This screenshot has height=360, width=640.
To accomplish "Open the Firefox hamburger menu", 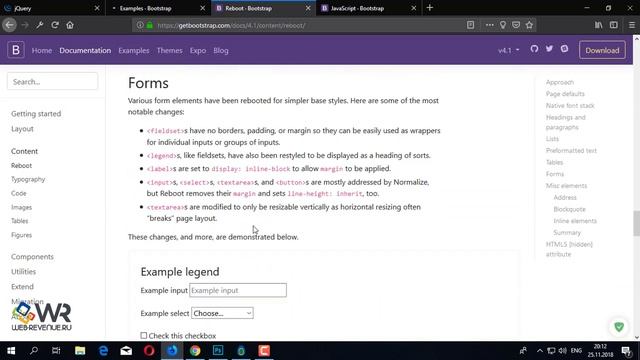I will pyautogui.click(x=631, y=25).
